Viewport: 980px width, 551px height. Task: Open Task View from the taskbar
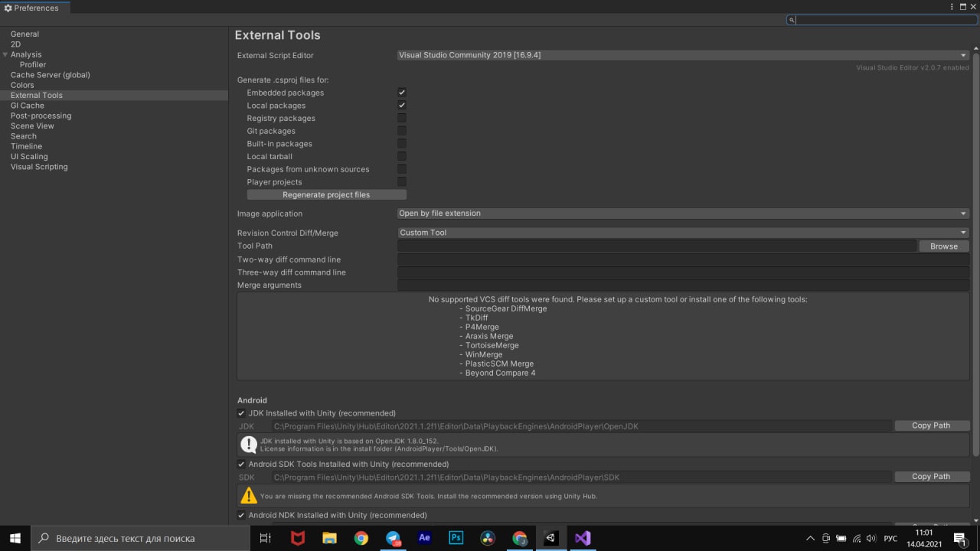(266, 538)
